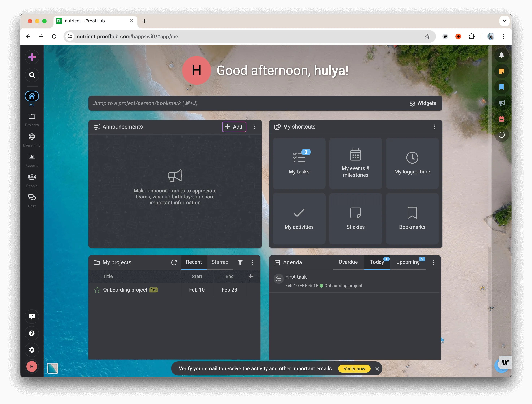
Task: Switch to the Starred tab in My projects
Action: 220,262
